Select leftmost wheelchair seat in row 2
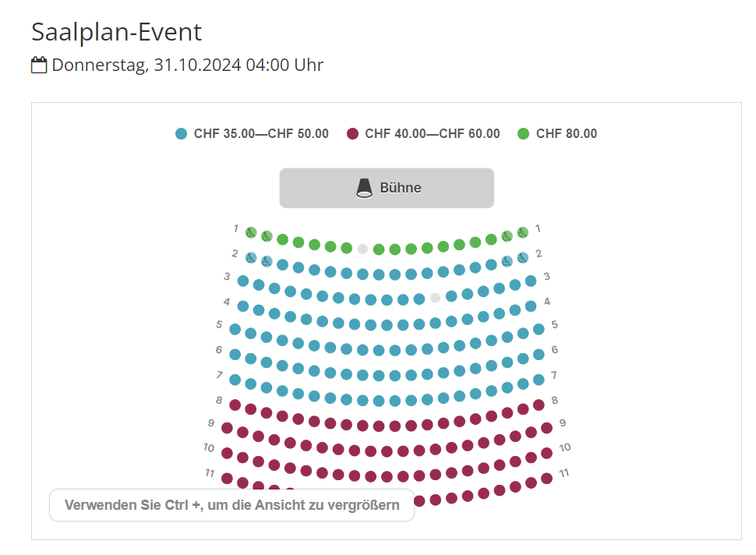 click(251, 258)
